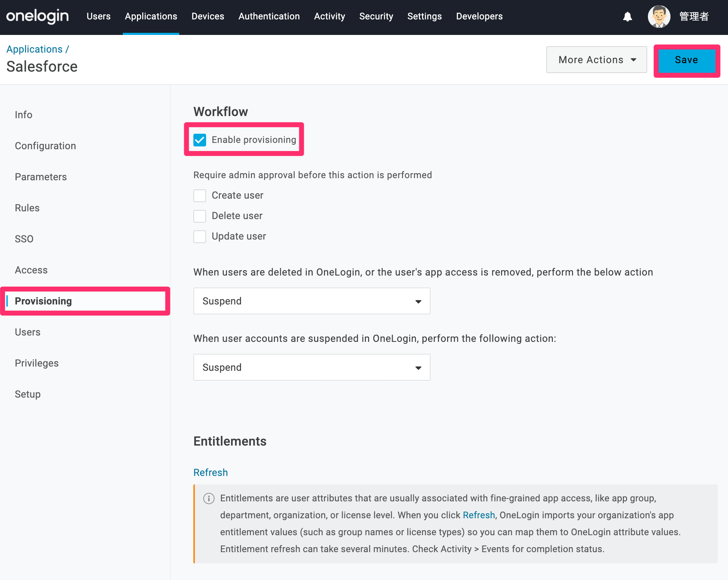Switch to the Rules sidebar tab
The height and width of the screenshot is (580, 728).
click(27, 208)
